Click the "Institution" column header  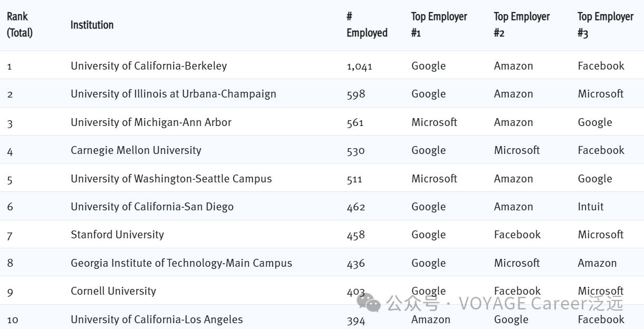point(92,25)
